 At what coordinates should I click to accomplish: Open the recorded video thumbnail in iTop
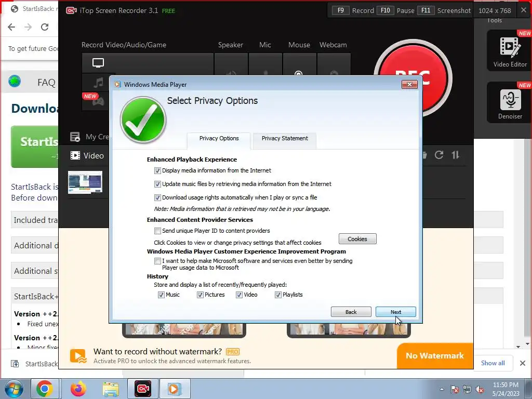[x=85, y=182]
